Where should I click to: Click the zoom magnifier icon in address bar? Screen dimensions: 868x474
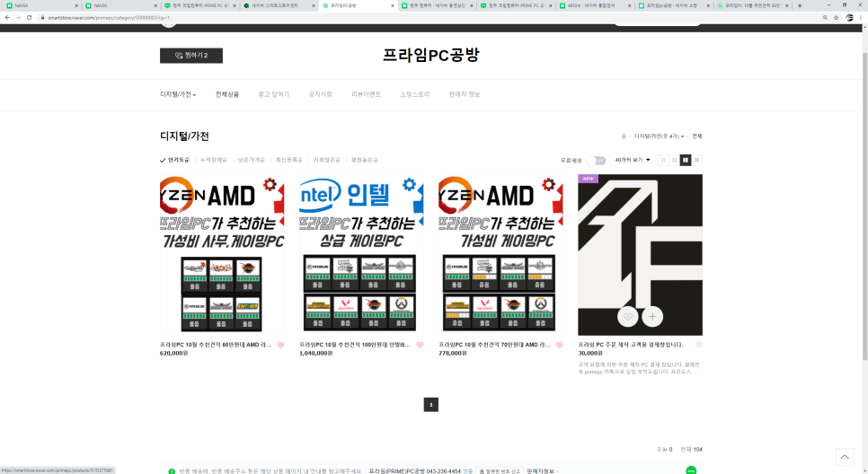825,18
